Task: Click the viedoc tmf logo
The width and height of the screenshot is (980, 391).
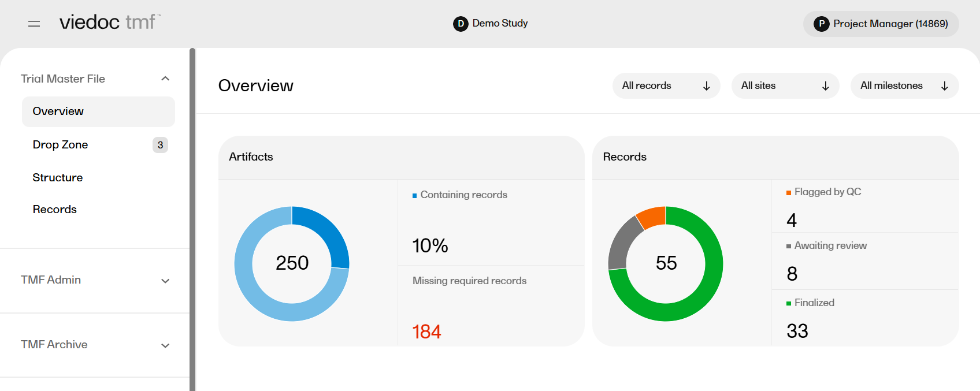Action: 110,23
